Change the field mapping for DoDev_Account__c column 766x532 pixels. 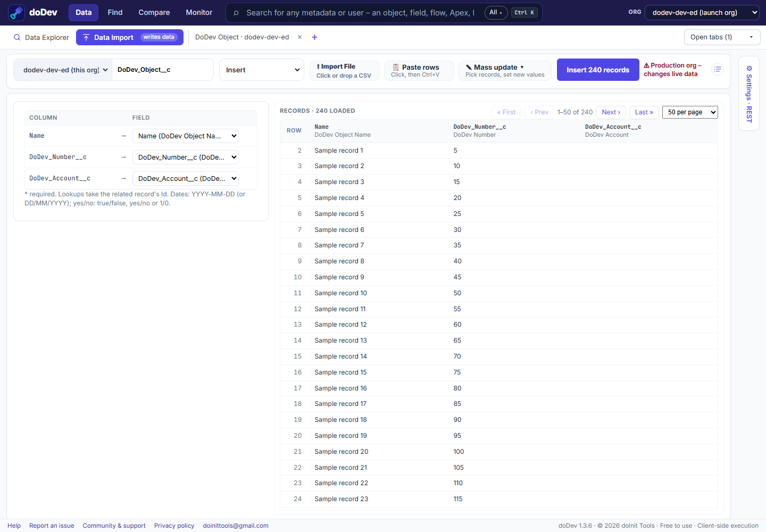coord(186,179)
